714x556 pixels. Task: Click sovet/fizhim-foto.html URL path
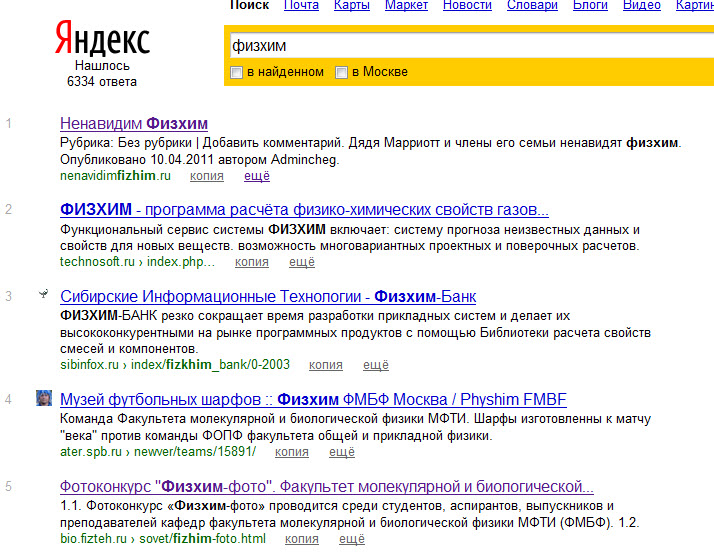202,539
